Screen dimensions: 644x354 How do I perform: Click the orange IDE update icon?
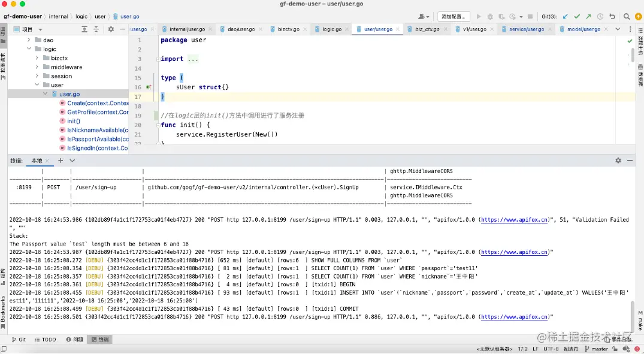click(638, 16)
